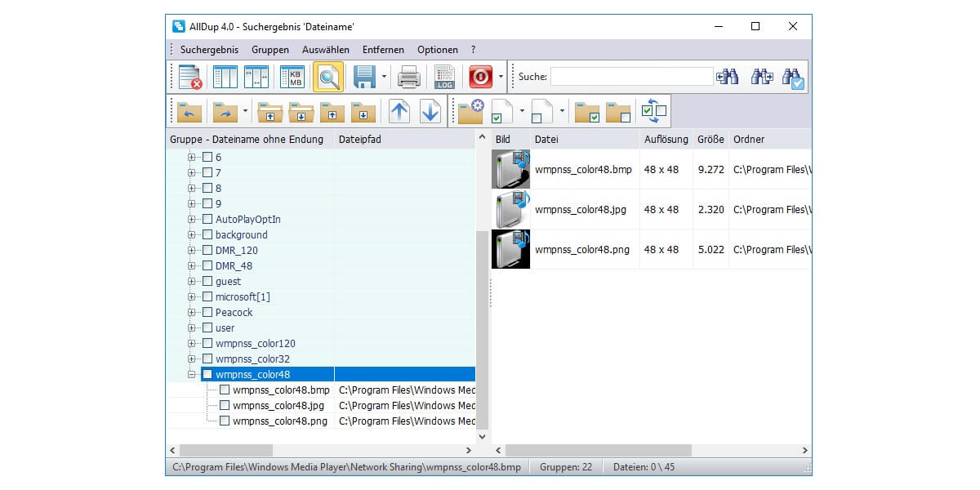Click the blue up arrow icon

tap(399, 111)
